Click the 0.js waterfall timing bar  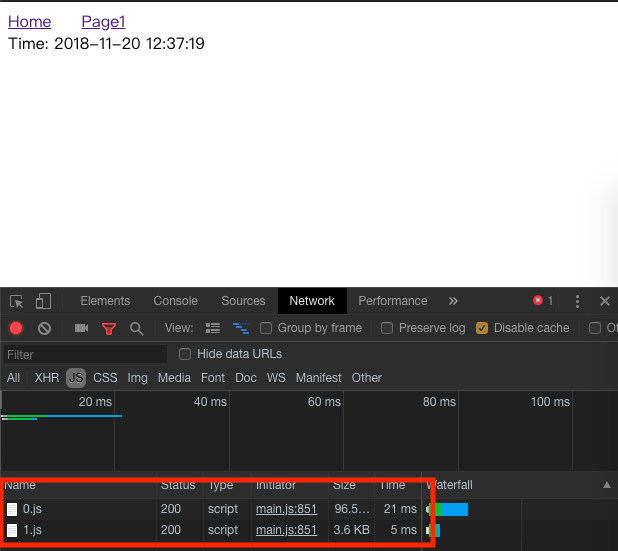click(447, 509)
